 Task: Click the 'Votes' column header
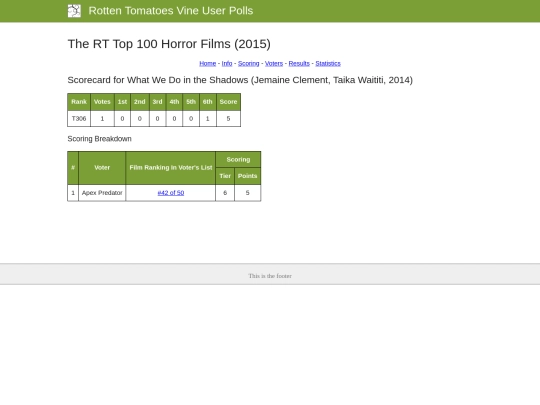tap(102, 102)
